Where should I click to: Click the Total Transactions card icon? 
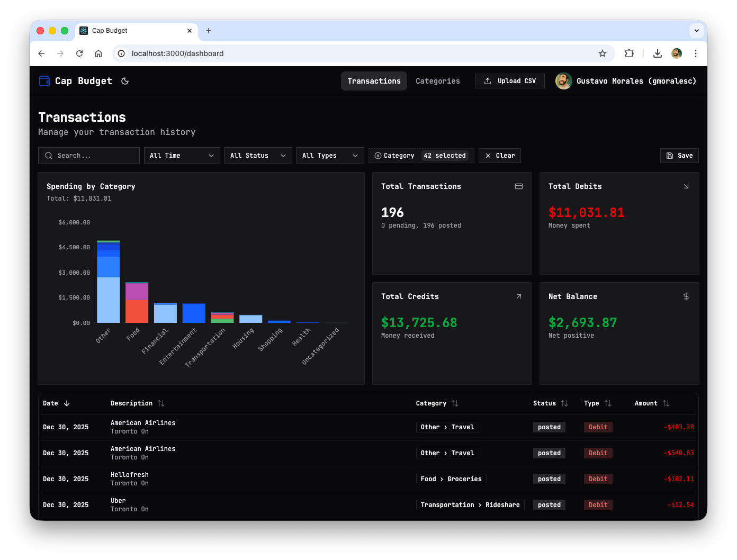(518, 186)
